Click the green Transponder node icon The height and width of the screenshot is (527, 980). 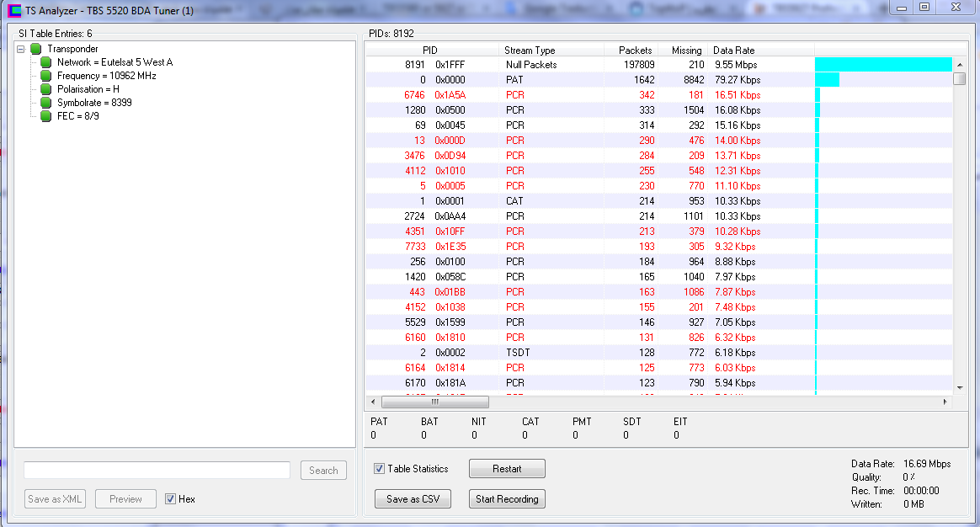pyautogui.click(x=36, y=49)
